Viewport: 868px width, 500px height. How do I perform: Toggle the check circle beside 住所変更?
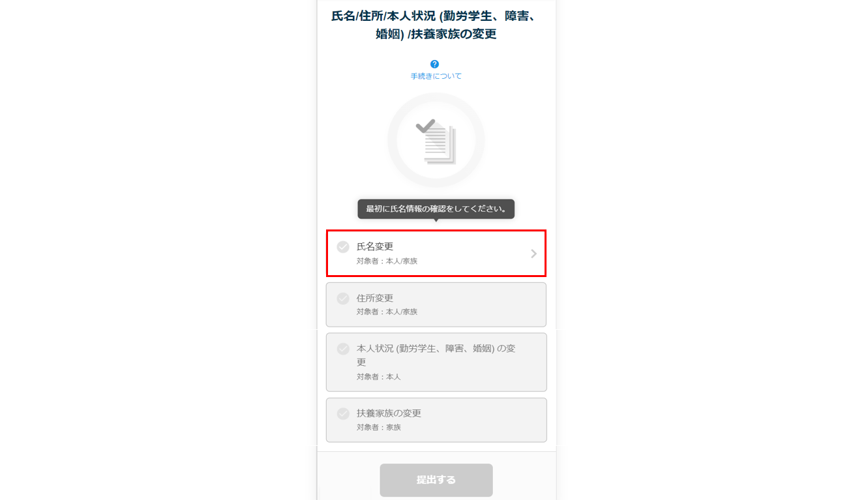coord(343,298)
